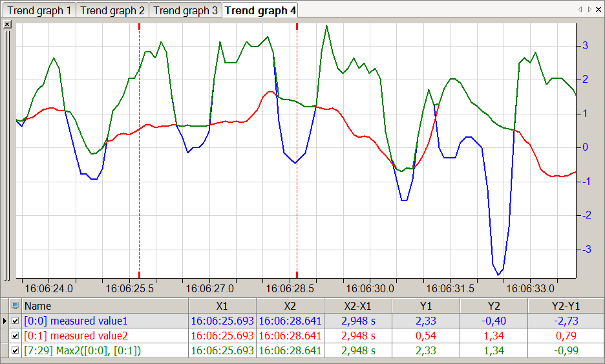Click the row arrow marker beside measured value1
605x364 pixels.
click(5, 321)
